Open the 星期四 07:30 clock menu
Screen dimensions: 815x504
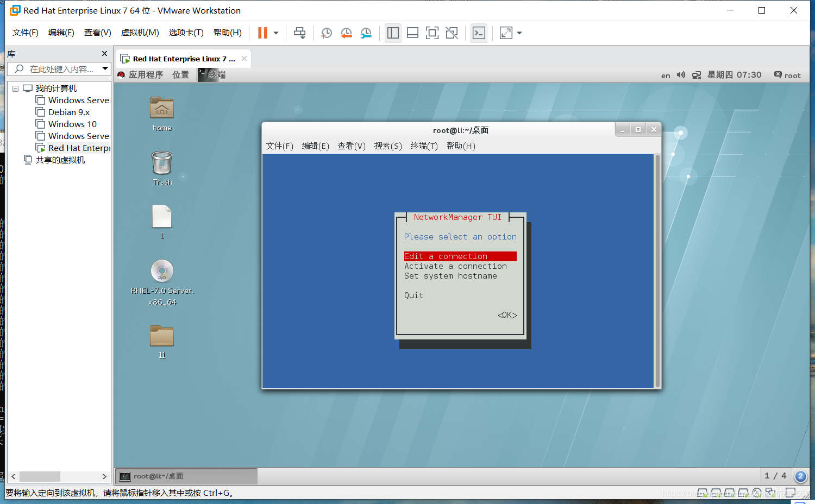click(734, 75)
